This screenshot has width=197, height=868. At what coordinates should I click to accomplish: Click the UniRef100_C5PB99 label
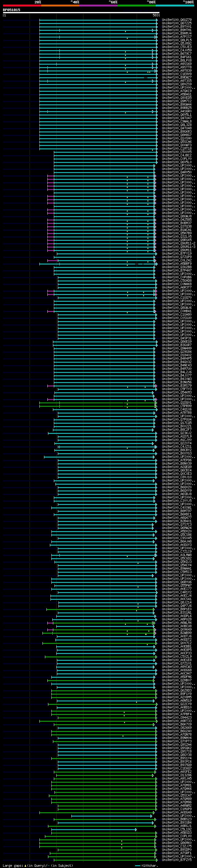[176, 406]
